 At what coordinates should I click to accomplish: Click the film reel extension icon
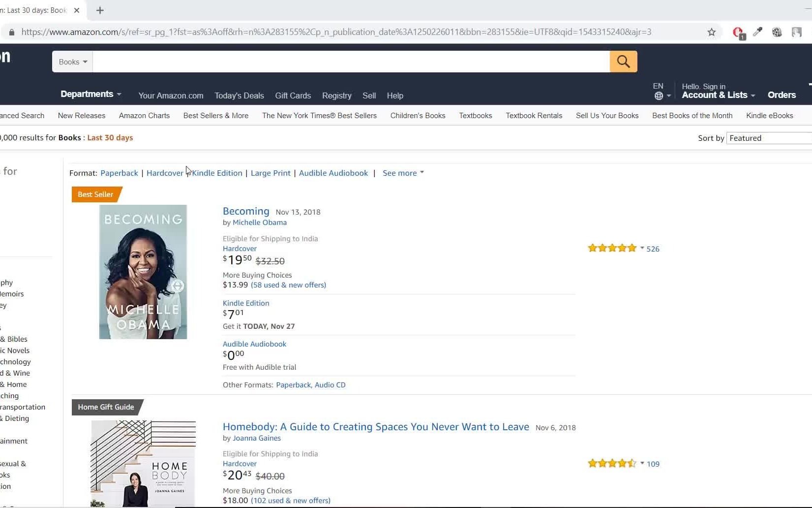click(x=777, y=32)
